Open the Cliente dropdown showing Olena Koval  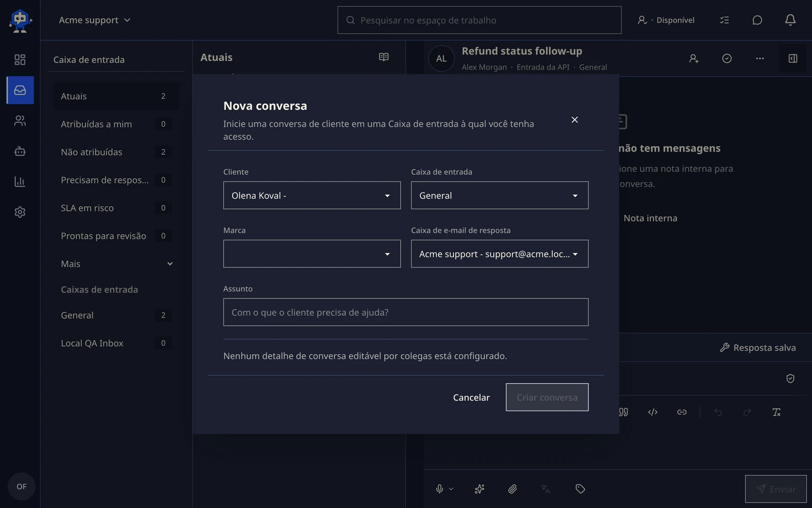point(312,195)
